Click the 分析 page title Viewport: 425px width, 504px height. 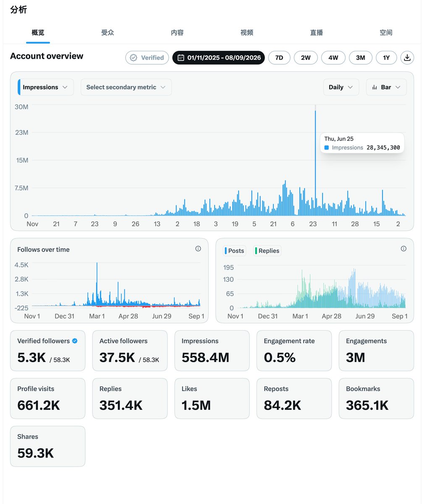click(x=18, y=10)
